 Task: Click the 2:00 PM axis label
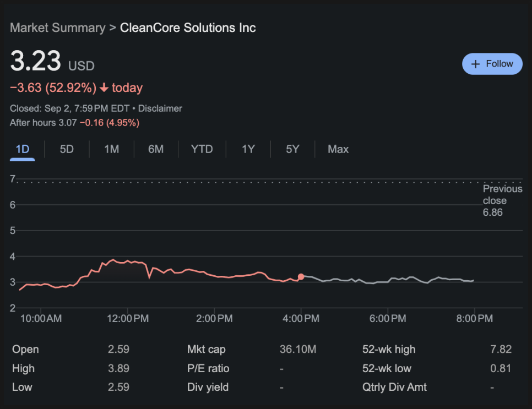click(214, 319)
